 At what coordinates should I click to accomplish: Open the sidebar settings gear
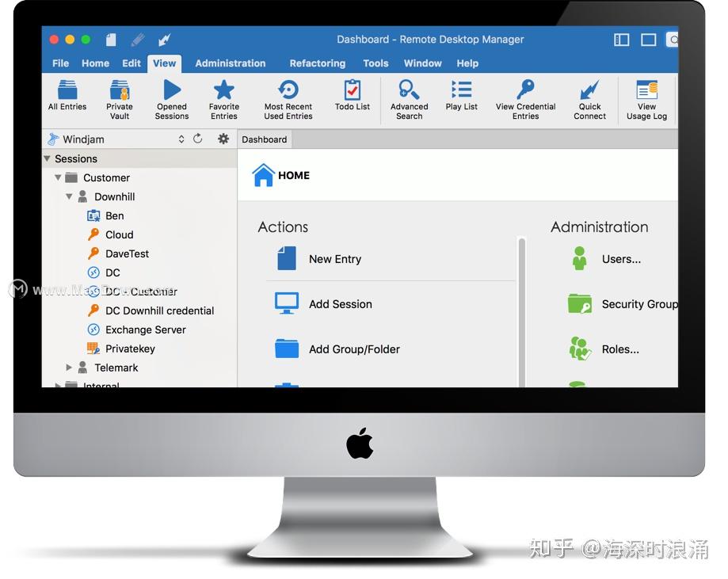pyautogui.click(x=223, y=138)
